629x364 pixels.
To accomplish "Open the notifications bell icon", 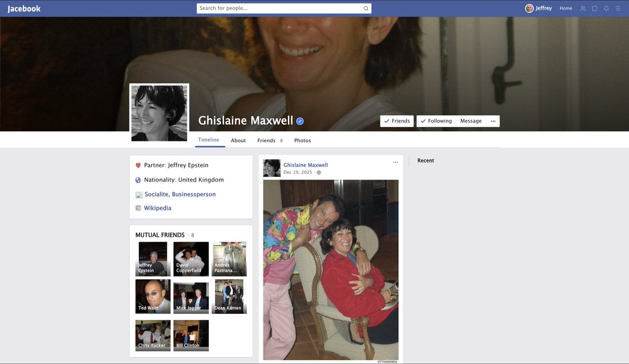I will coord(606,8).
